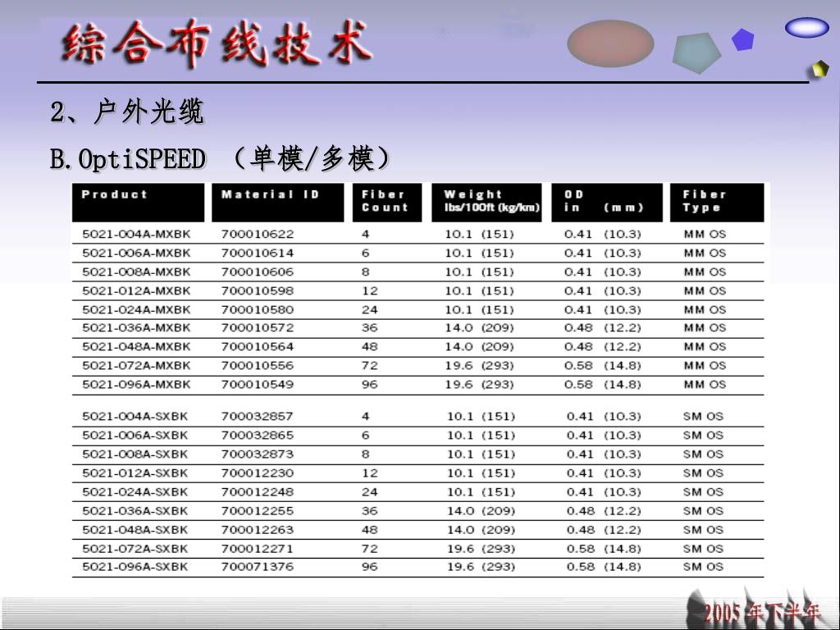Select product cell 5021-008A-MXBK

pyautogui.click(x=136, y=272)
